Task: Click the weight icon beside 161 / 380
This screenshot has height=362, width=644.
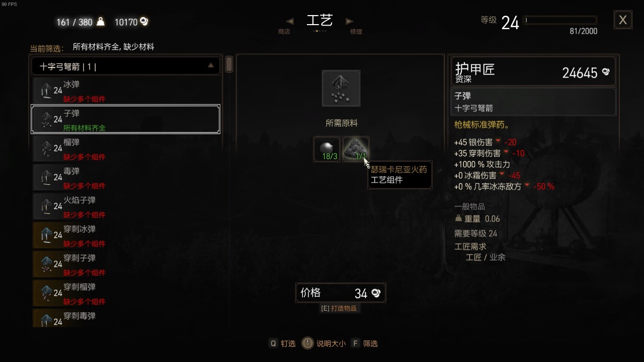Action: [101, 21]
